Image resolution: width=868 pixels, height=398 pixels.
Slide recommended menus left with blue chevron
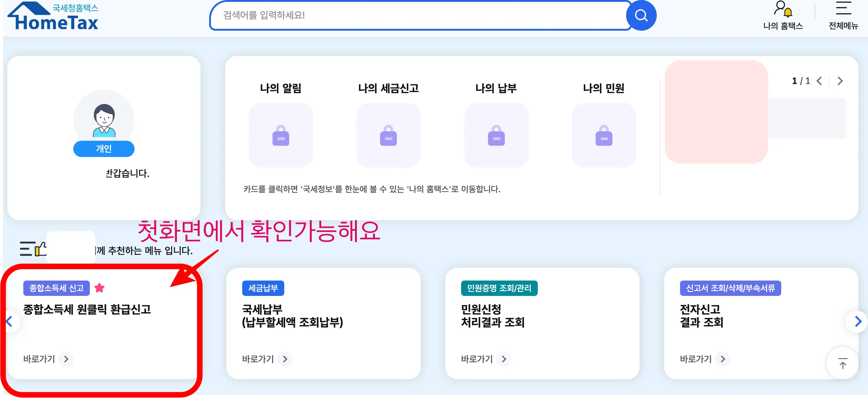coord(9,321)
